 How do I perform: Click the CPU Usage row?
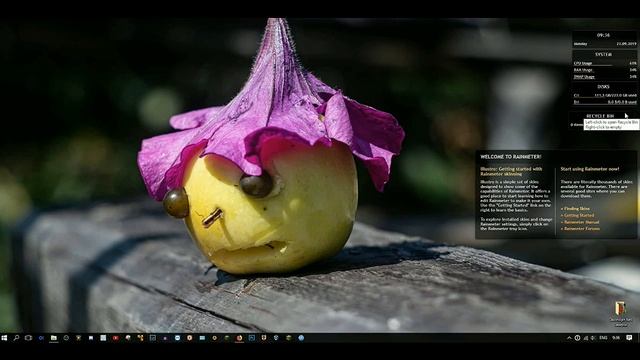(x=605, y=63)
